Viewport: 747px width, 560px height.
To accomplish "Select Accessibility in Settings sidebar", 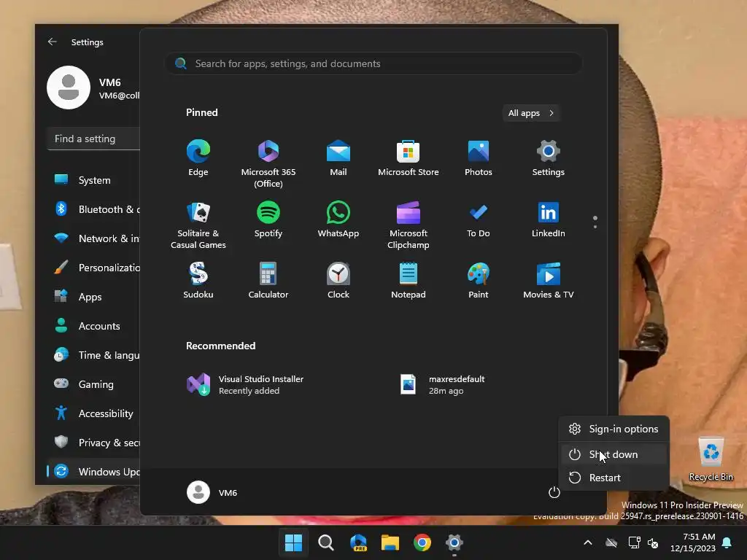I will click(x=94, y=413).
